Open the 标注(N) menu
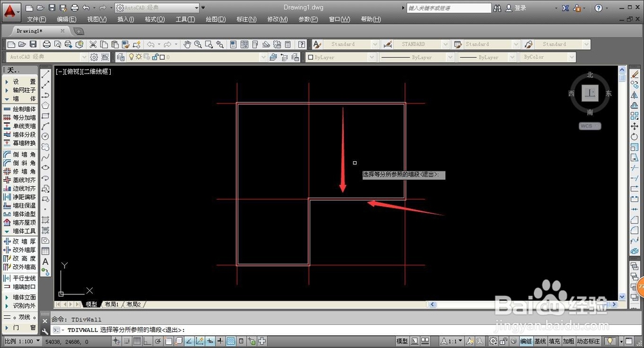Screen dimensions: 644x348 pyautogui.click(x=247, y=19)
